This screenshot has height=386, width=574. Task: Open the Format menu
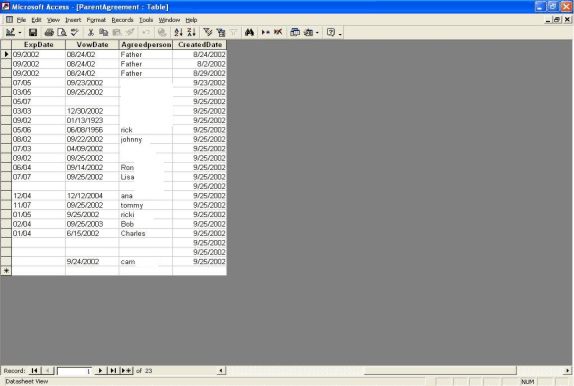click(x=96, y=20)
